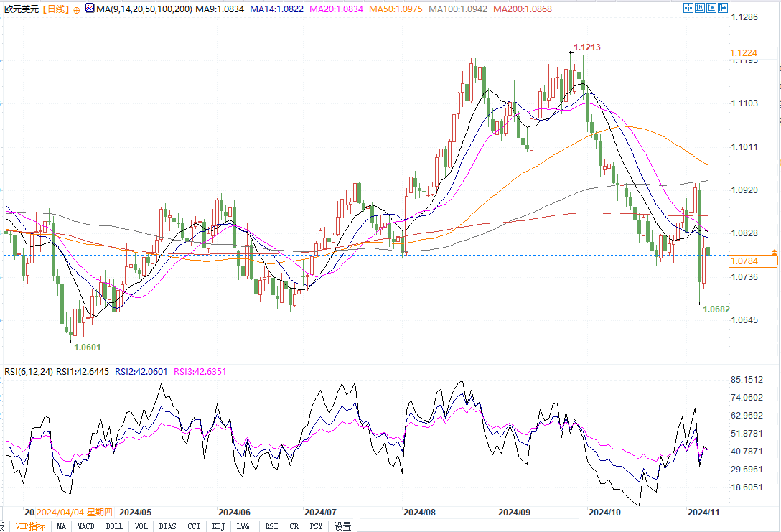The image size is (781, 532).
Task: Click the 1.1224 orange price tag
Action: pyautogui.click(x=753, y=53)
